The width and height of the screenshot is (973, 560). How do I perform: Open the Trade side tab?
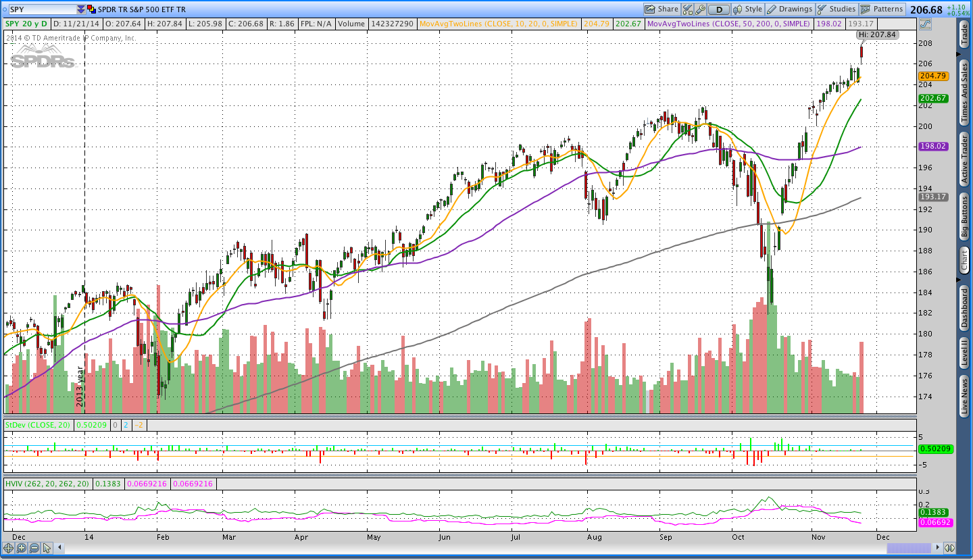tap(964, 34)
